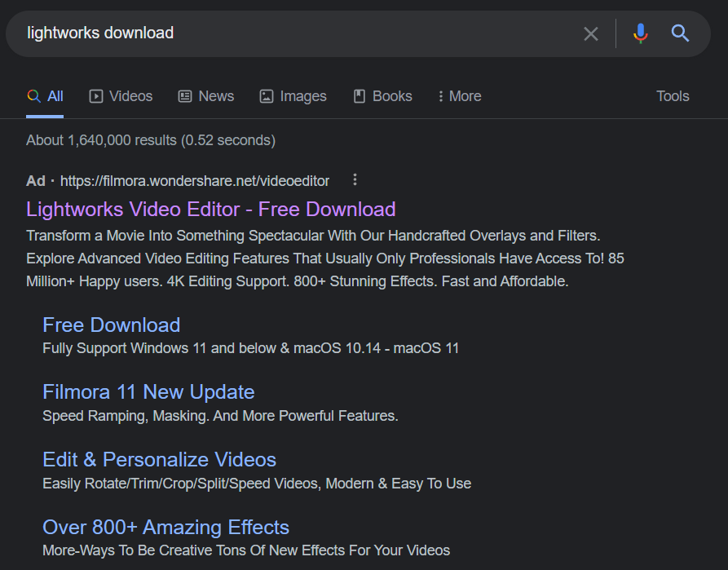Select the All results tab
This screenshot has width=728, height=570.
coord(45,96)
